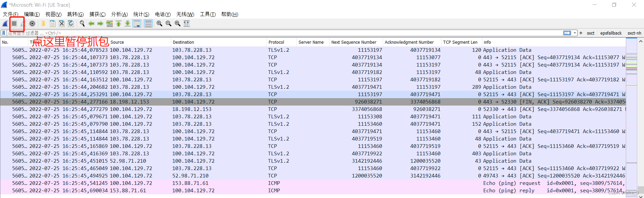Sort by Acknowledgment Number column header
Image resolution: width=644 pixels, height=198 pixels.
tap(412, 42)
